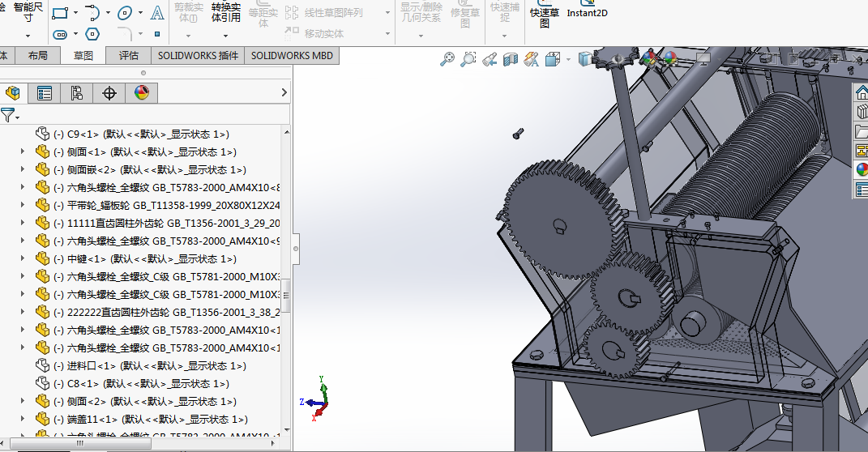This screenshot has height=452, width=868.
Task: Open the View Palette task pane
Action: (861, 151)
